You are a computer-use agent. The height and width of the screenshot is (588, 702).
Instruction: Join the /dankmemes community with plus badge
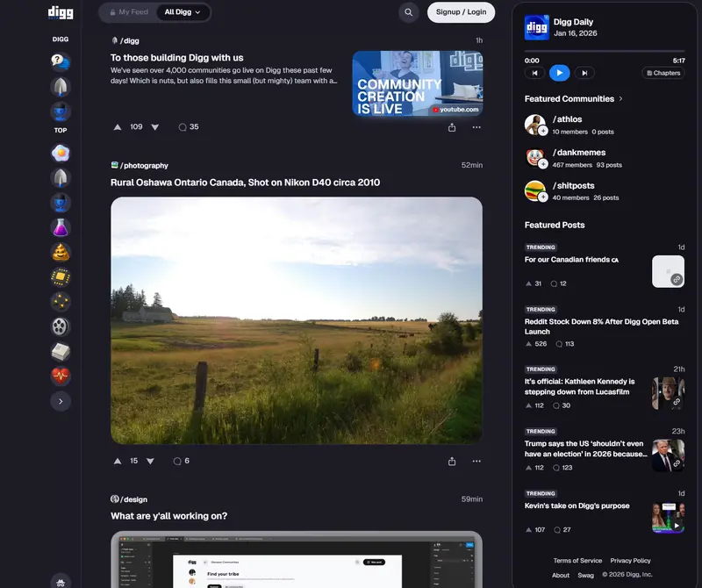click(543, 164)
